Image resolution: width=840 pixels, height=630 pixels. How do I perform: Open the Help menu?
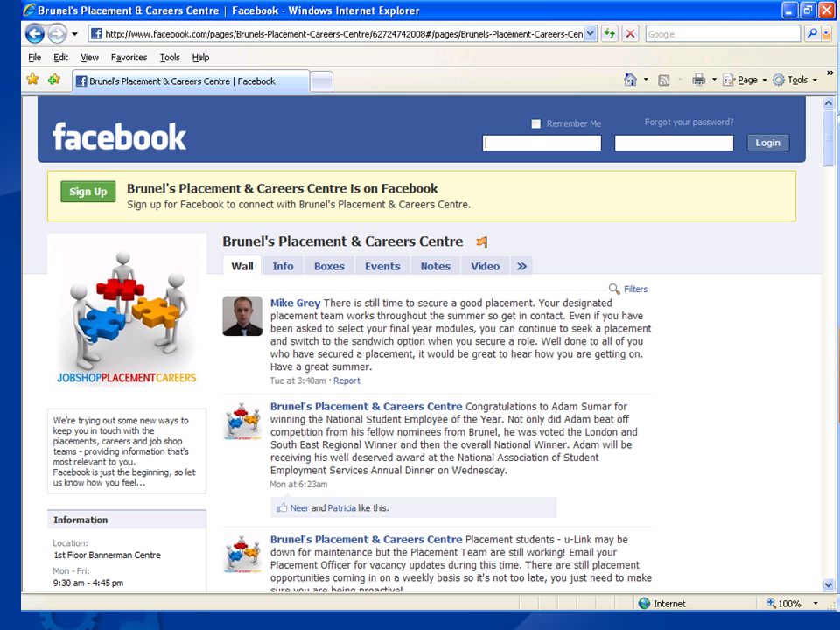[x=200, y=58]
